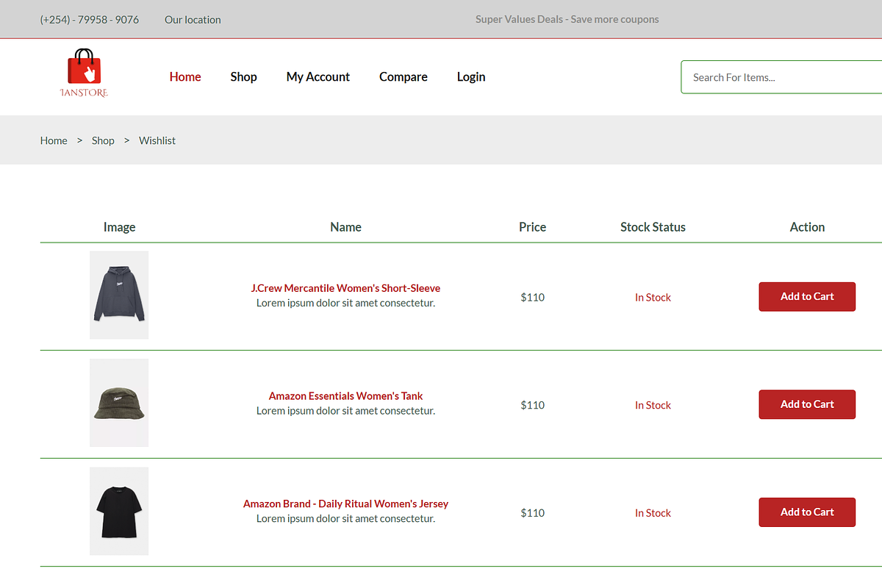Open the Our location link
This screenshot has height=588, width=882.
(193, 19)
